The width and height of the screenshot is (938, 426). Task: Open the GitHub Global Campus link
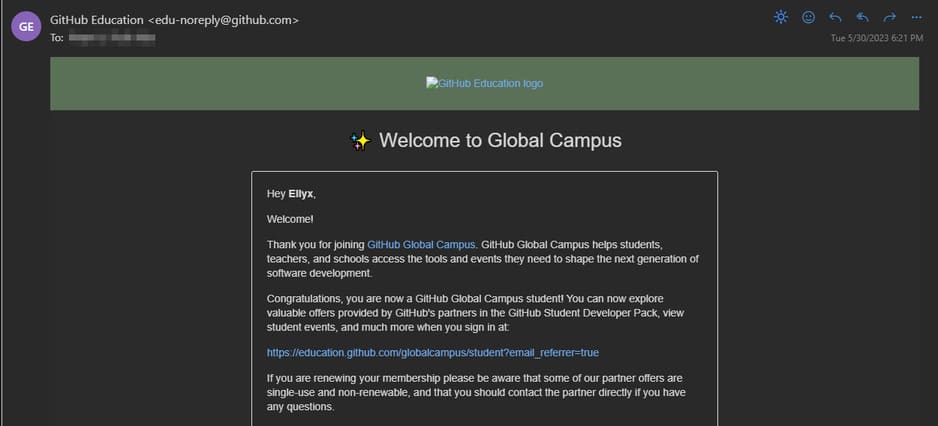[x=421, y=244]
